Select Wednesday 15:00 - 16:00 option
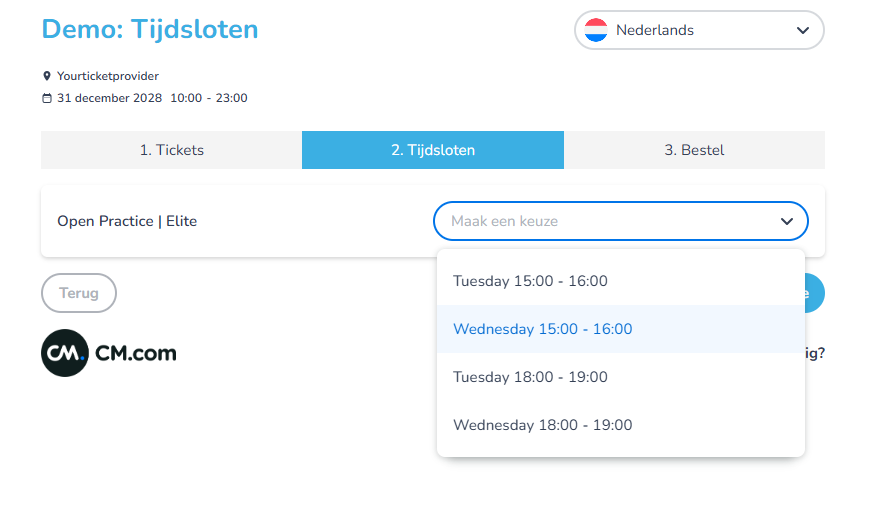 pyautogui.click(x=542, y=329)
